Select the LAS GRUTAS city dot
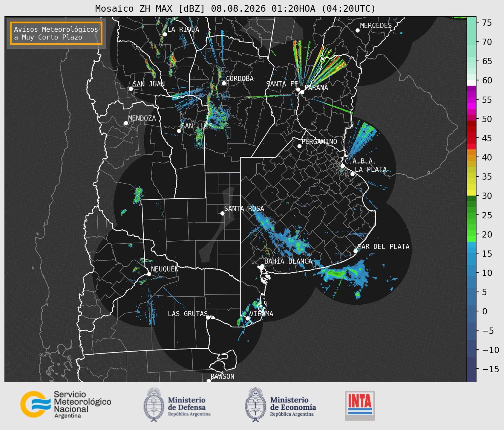 point(208,318)
